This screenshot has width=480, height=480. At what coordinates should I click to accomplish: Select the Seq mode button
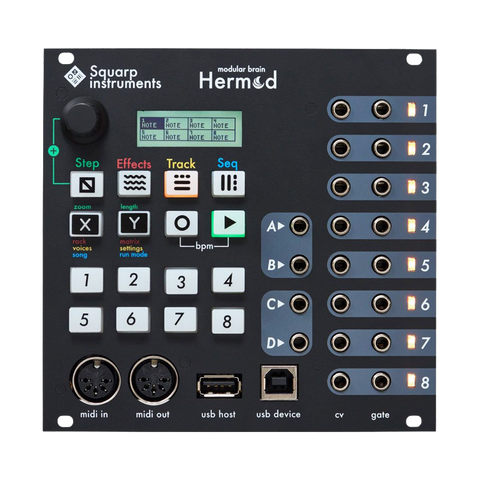[x=229, y=184]
